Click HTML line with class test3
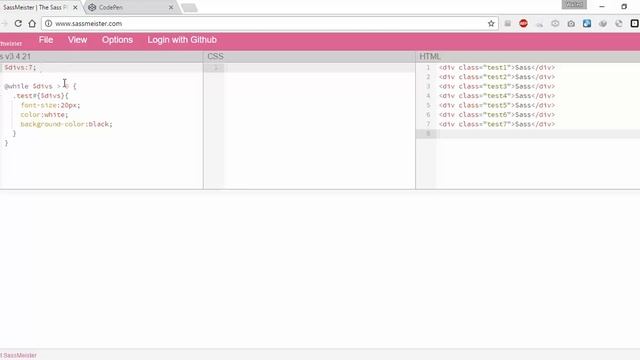 point(497,86)
